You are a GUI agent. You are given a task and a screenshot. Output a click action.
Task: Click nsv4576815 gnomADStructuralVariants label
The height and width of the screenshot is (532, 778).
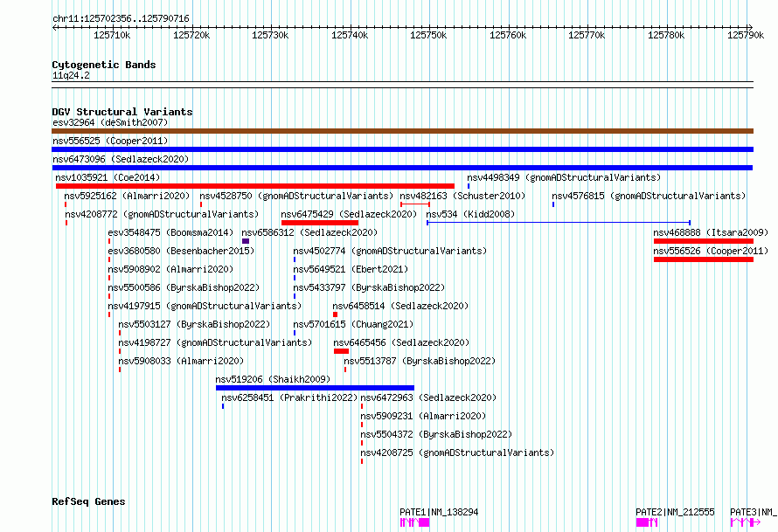(x=649, y=196)
